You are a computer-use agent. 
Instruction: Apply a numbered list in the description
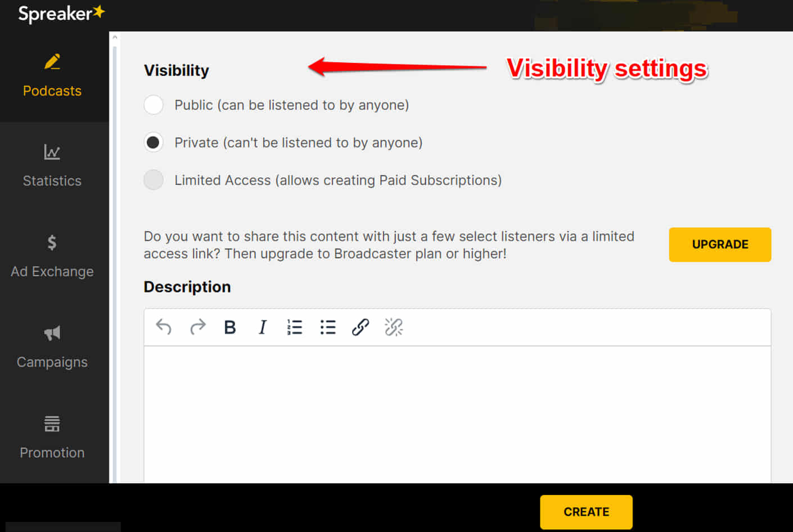295,327
